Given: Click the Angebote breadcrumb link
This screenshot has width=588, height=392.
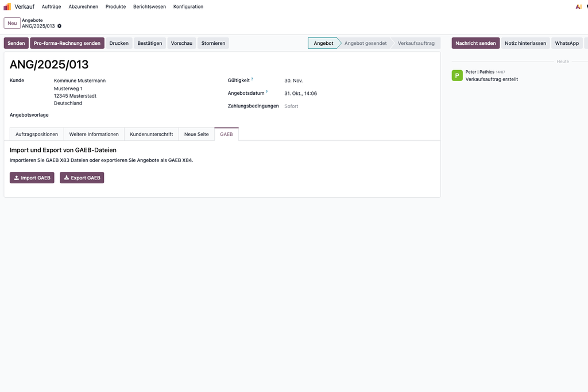Looking at the screenshot, I should point(32,20).
